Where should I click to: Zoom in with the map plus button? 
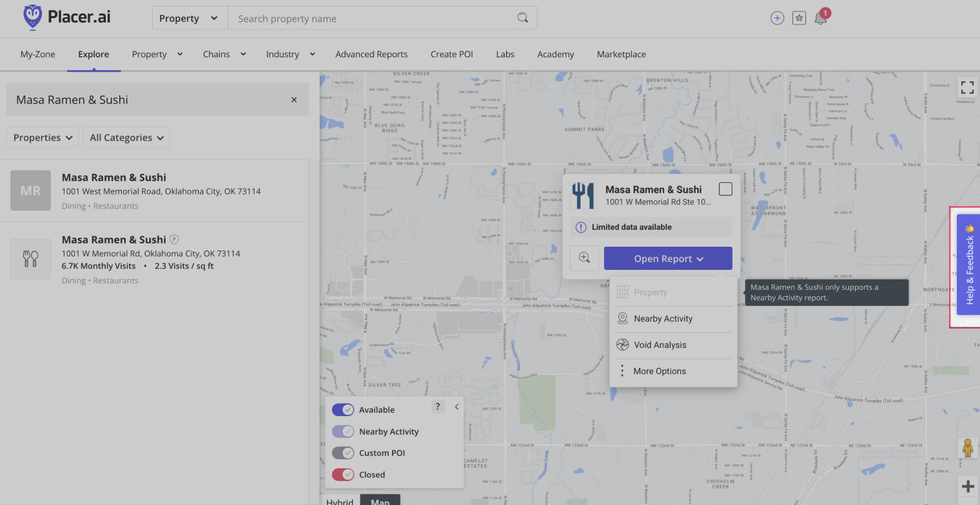click(x=968, y=487)
